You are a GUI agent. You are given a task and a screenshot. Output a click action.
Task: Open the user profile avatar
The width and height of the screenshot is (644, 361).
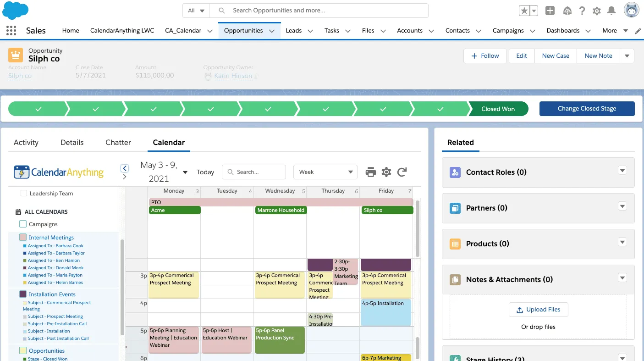point(632,10)
